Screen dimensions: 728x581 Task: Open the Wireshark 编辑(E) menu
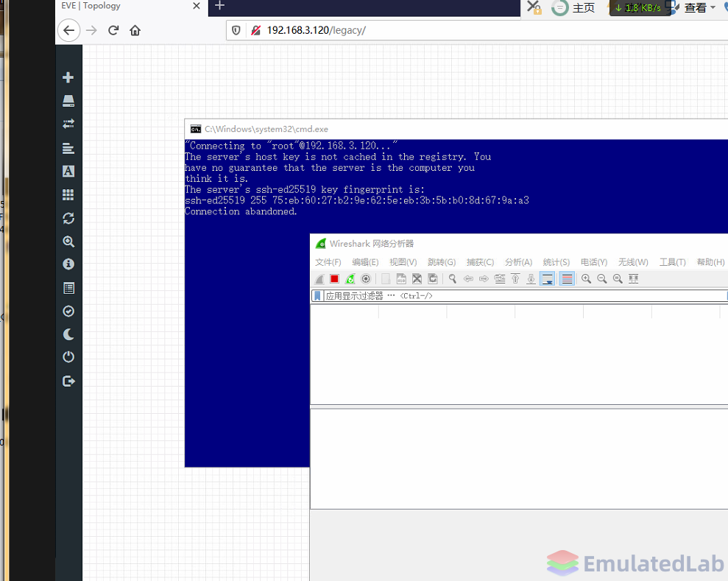[365, 262]
